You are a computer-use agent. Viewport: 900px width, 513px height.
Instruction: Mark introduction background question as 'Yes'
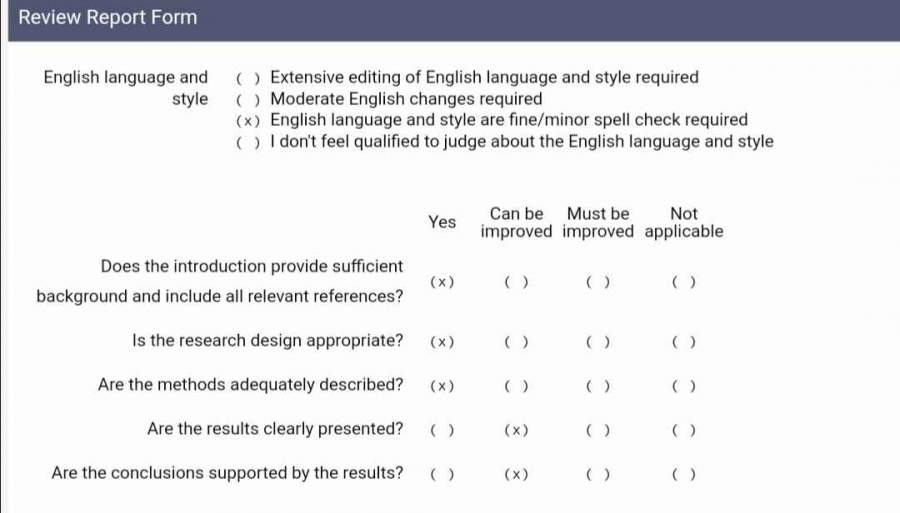coord(442,283)
